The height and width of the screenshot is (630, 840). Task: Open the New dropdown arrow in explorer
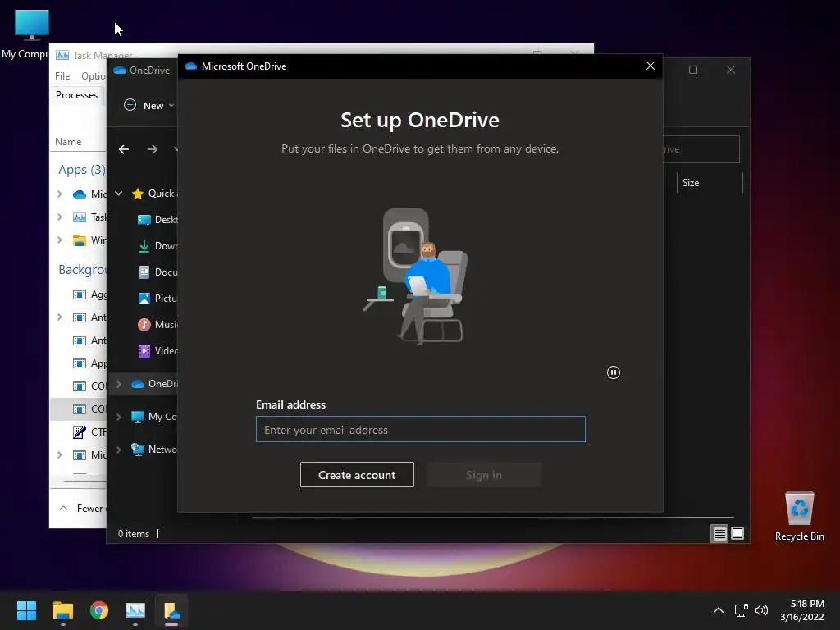(x=171, y=106)
